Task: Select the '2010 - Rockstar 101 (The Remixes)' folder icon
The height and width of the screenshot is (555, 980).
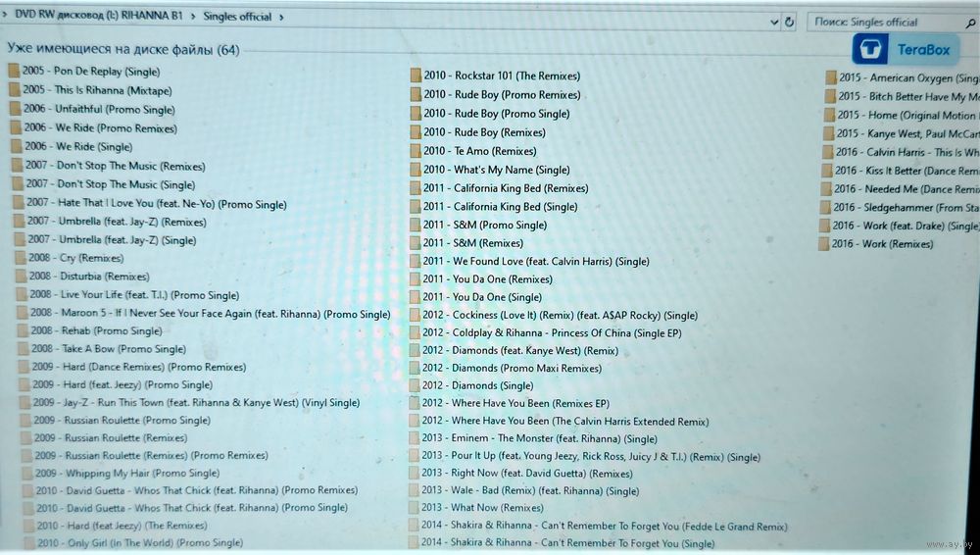Action: point(416,76)
